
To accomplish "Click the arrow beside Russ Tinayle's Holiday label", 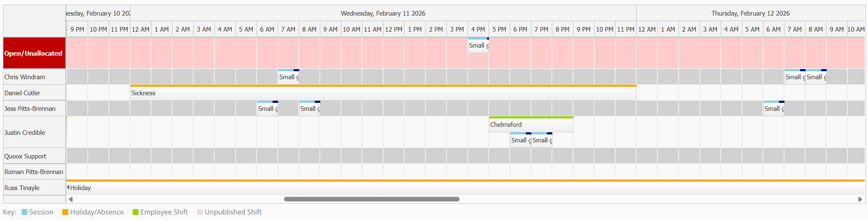I will coord(68,188).
